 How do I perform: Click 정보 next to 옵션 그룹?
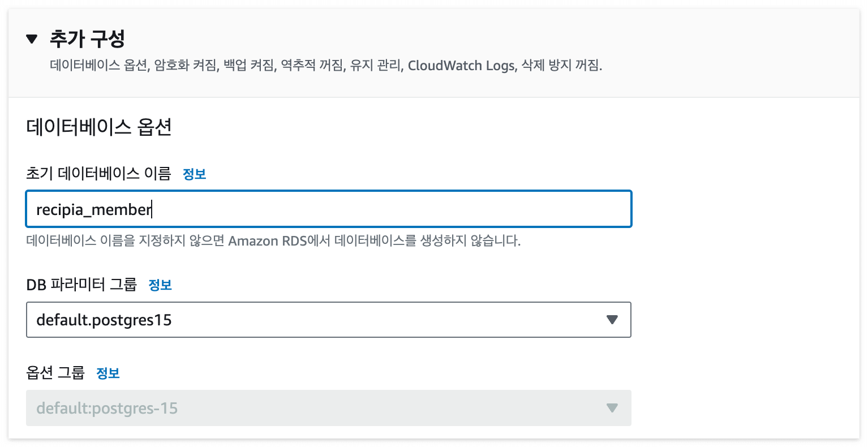tap(108, 373)
